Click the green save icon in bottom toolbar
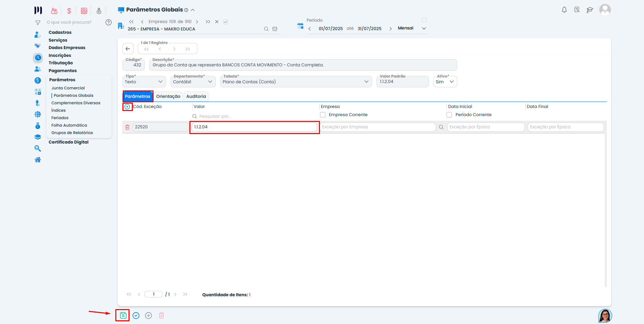 point(123,316)
